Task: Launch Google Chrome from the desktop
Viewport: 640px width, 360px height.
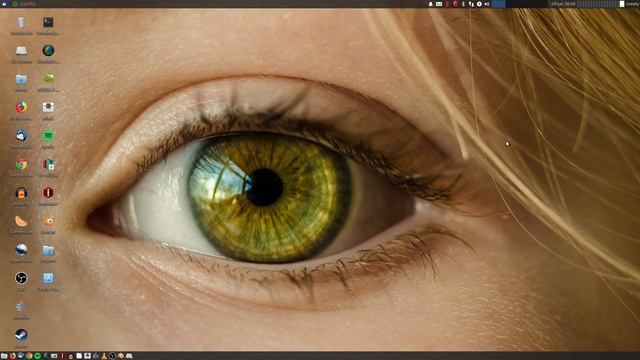Action: click(x=21, y=164)
